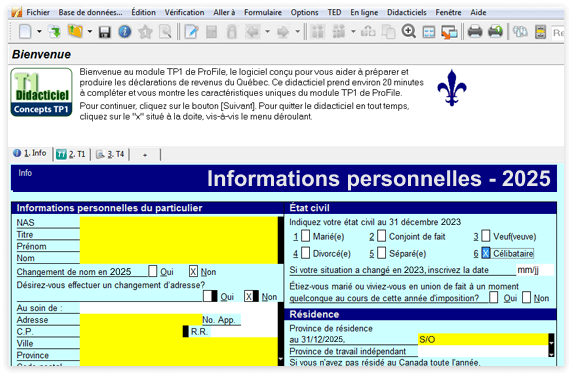Image resolution: width=572 pixels, height=376 pixels.
Task: Click the R.R. input field
Action: click(244, 332)
